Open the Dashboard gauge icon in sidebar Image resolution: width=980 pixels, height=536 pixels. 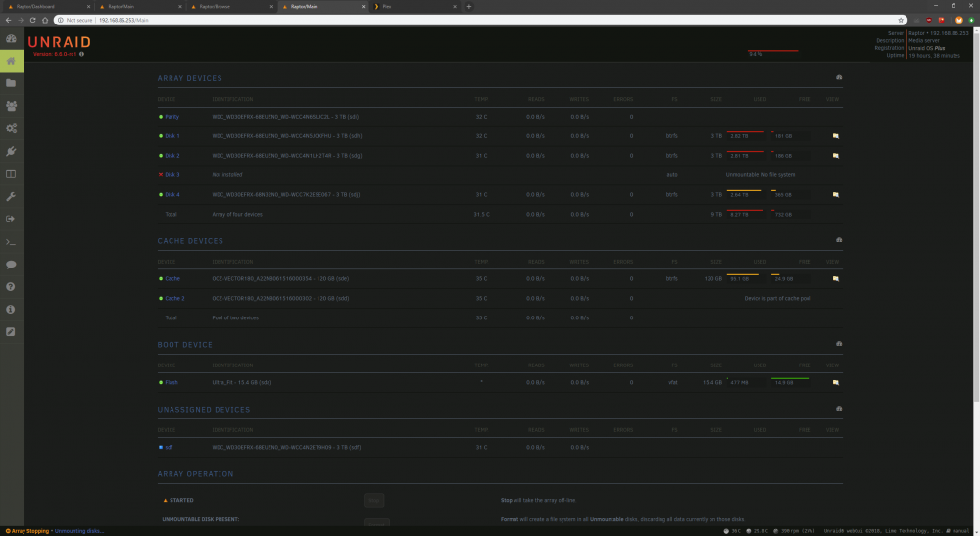pos(11,38)
